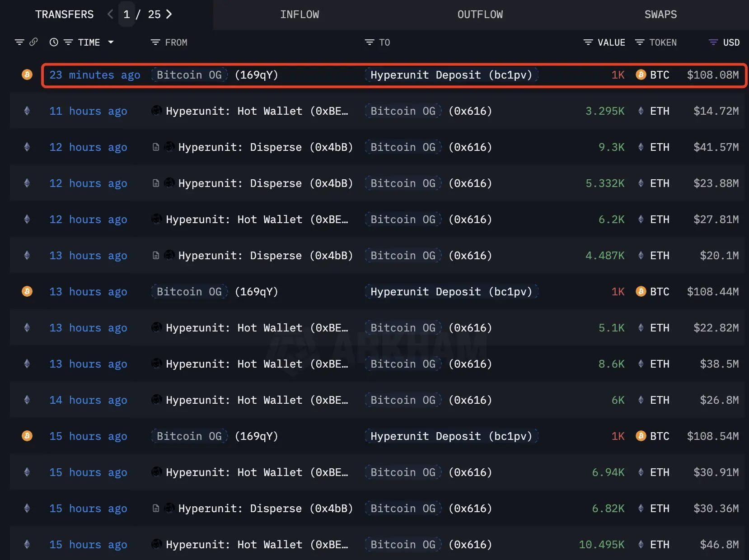Select the 10.495K value cell
The image size is (749, 560).
tap(602, 545)
